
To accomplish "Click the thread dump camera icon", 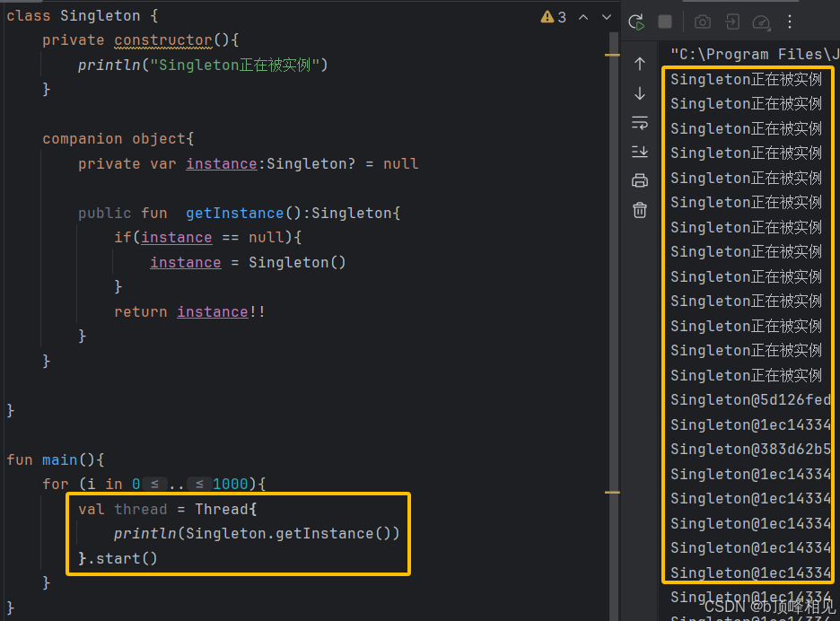I will coord(703,22).
